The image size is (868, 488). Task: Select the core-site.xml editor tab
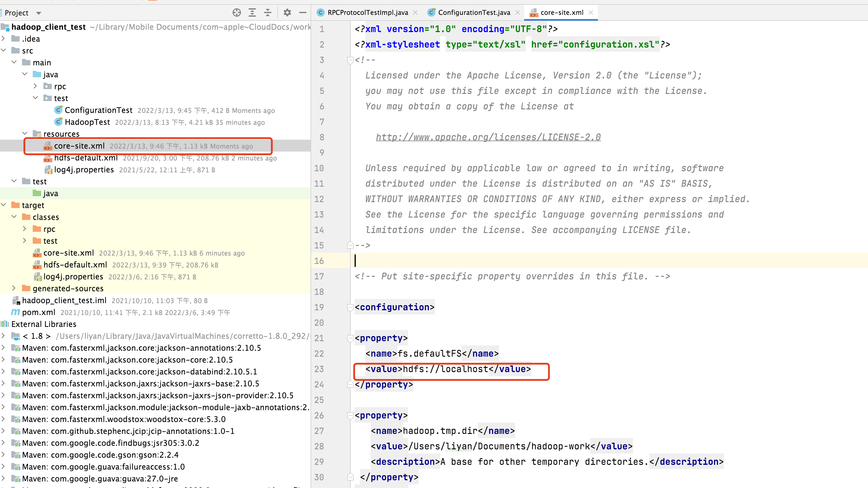(x=562, y=12)
